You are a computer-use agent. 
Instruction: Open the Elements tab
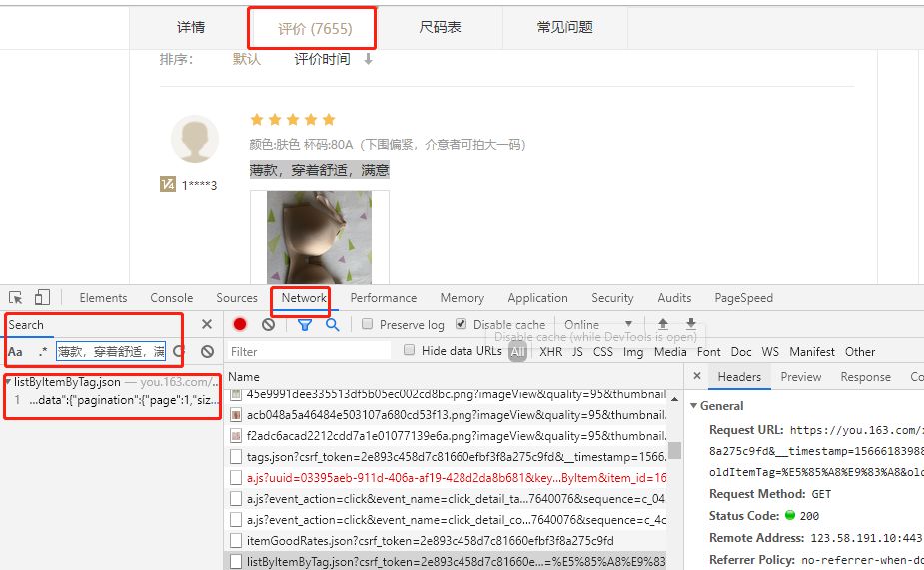click(x=103, y=298)
